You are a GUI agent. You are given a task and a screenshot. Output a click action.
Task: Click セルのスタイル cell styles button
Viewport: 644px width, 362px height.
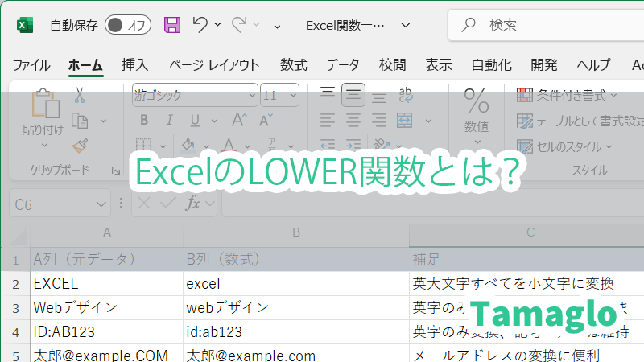[565, 146]
